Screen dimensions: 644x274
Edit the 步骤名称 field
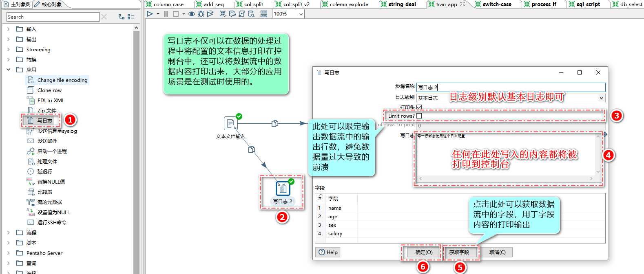point(511,87)
